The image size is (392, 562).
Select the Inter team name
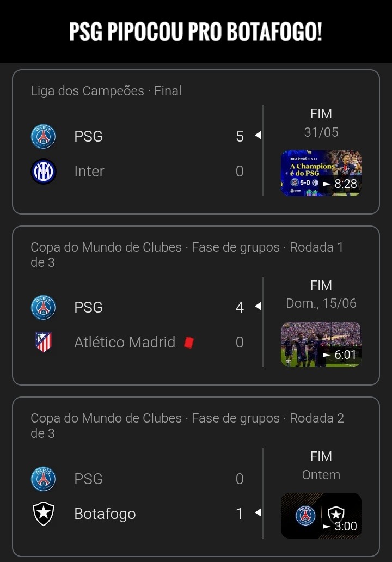point(89,172)
